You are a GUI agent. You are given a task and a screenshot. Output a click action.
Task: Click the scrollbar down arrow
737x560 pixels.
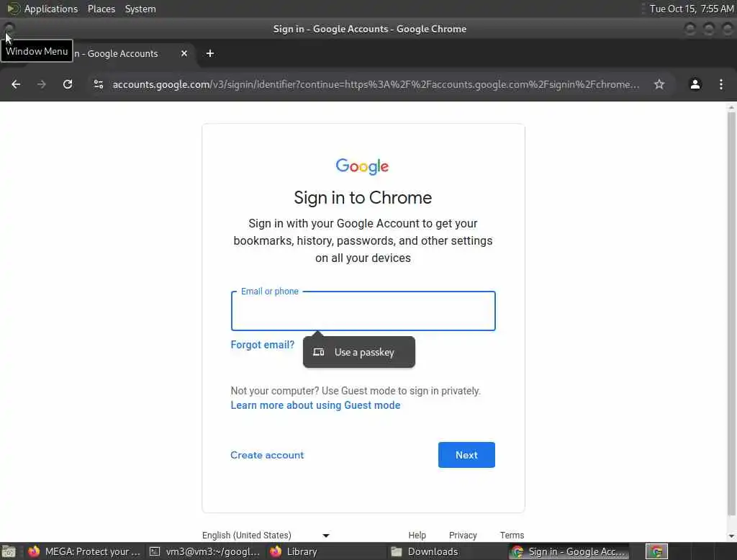(x=731, y=536)
